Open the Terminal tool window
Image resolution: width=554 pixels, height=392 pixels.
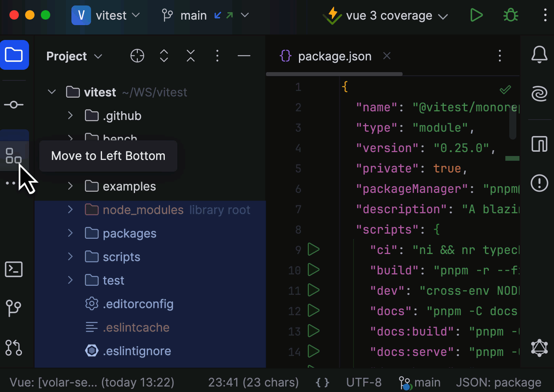point(14,269)
